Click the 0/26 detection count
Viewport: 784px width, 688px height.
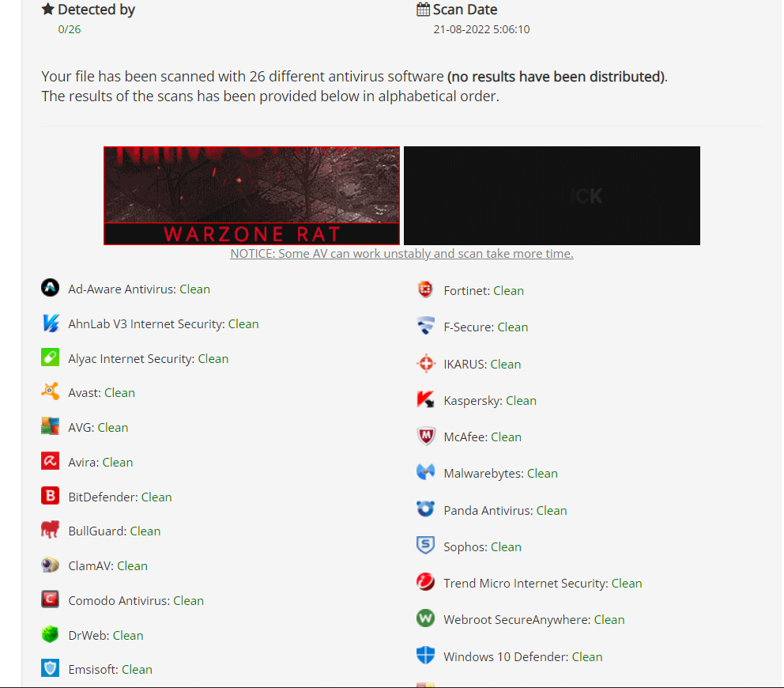[69, 29]
